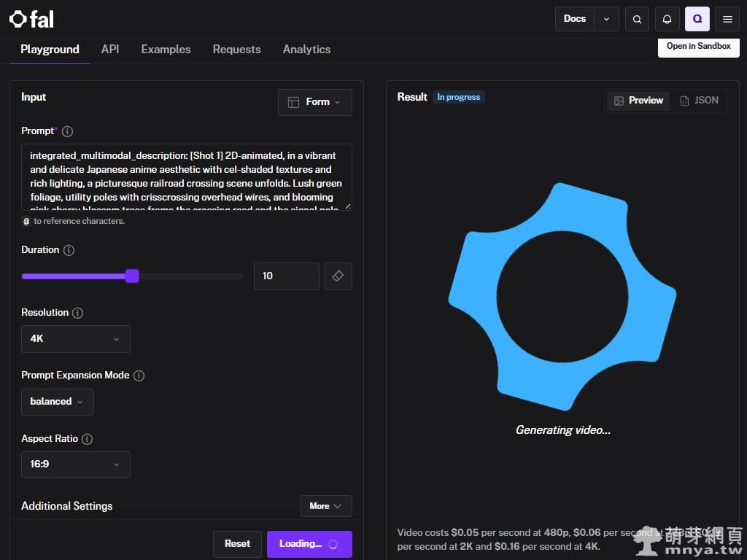Click the 'Generating video...' text
Screen dimensions: 747x560
(562, 430)
